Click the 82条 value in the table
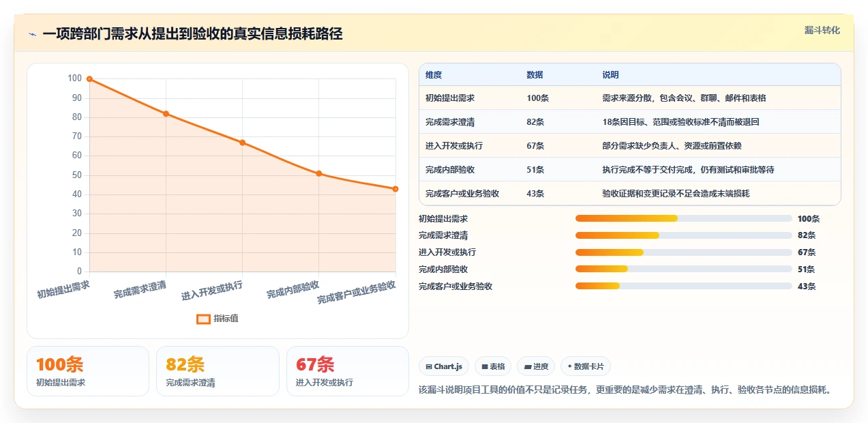 (x=536, y=122)
